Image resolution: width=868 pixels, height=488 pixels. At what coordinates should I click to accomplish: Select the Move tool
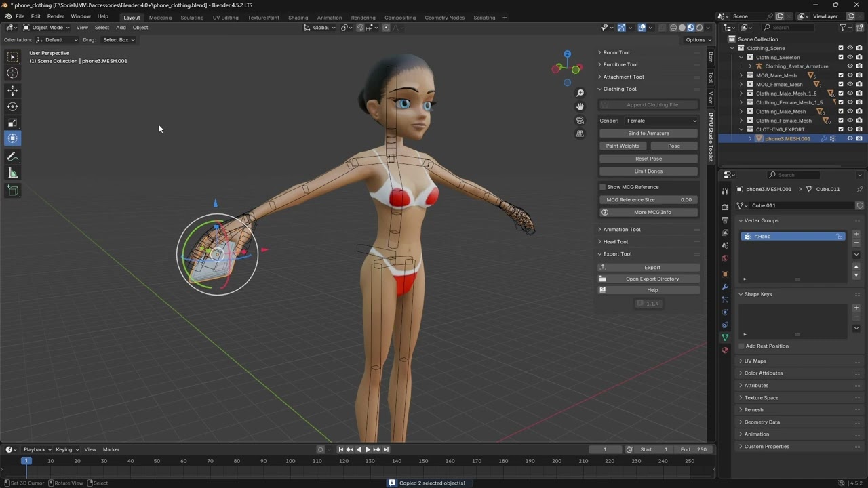[12, 90]
